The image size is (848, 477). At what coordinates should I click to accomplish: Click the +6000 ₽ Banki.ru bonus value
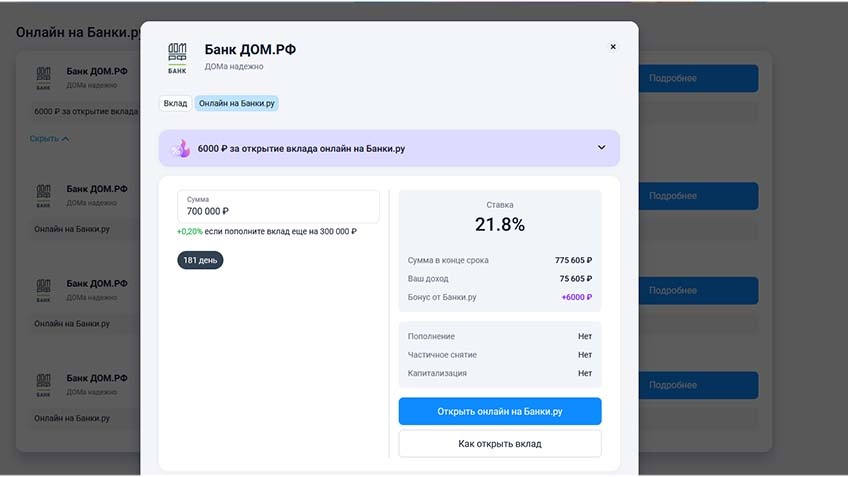click(x=577, y=297)
